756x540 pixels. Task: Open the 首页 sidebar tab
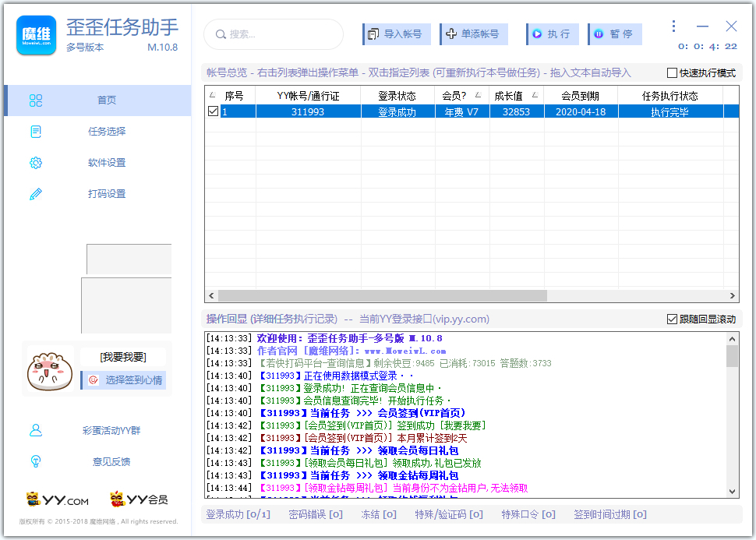(98, 101)
